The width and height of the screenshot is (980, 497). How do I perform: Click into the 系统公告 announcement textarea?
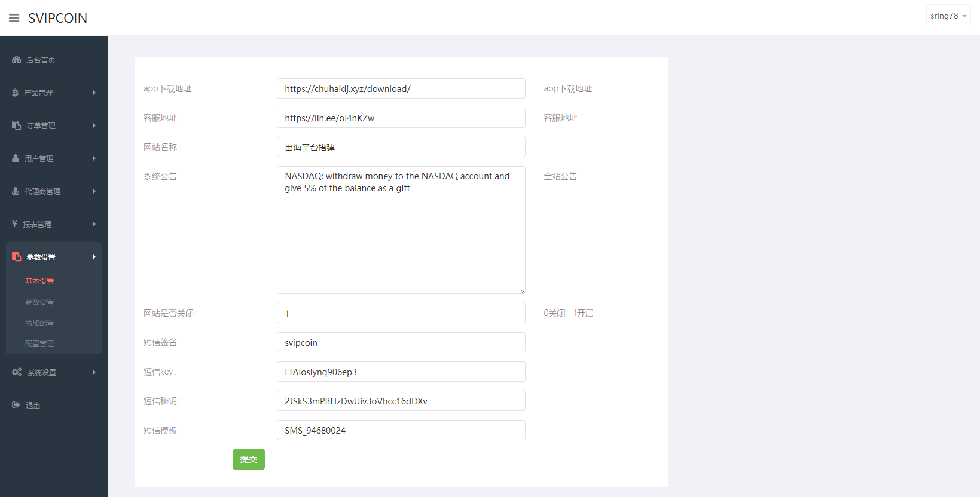[x=401, y=230]
